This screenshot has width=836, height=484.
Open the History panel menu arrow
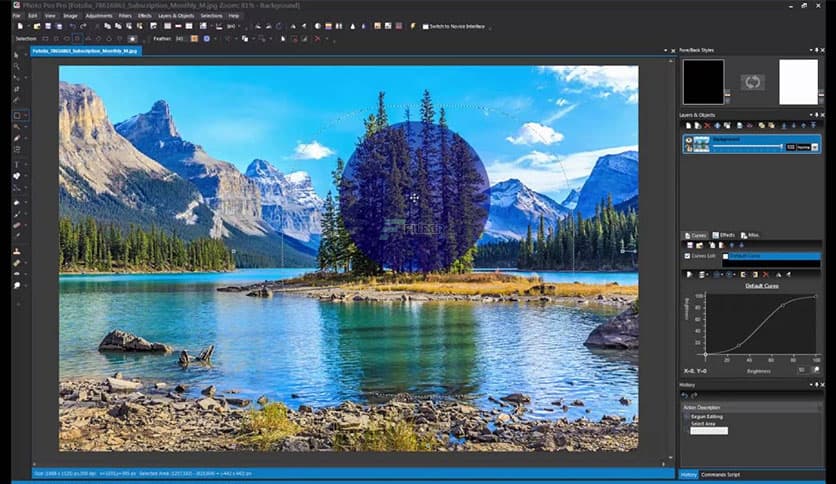click(810, 384)
